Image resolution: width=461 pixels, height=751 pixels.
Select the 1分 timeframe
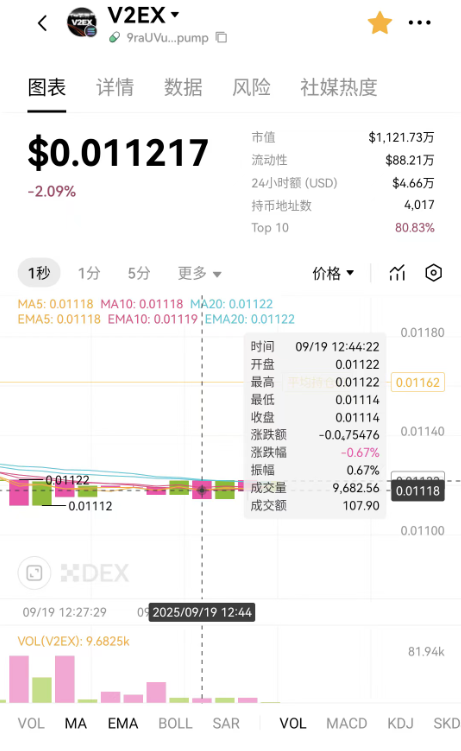90,273
